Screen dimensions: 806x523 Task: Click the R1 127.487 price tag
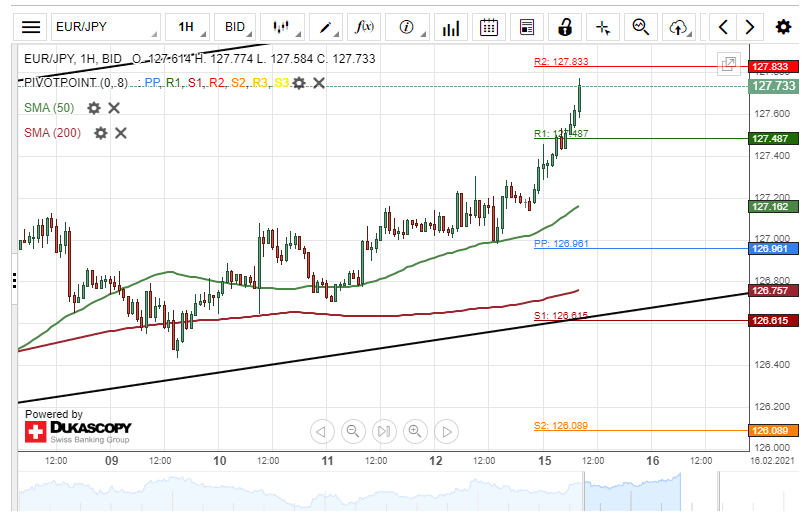click(774, 138)
